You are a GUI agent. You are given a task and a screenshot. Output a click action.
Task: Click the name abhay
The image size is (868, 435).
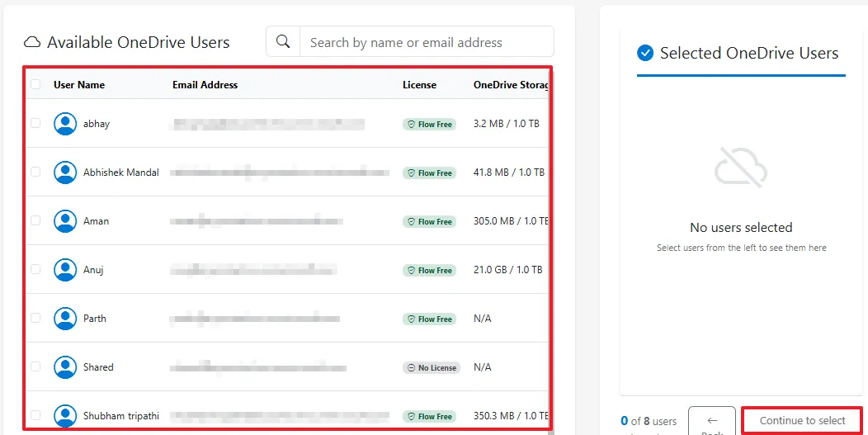pos(97,124)
